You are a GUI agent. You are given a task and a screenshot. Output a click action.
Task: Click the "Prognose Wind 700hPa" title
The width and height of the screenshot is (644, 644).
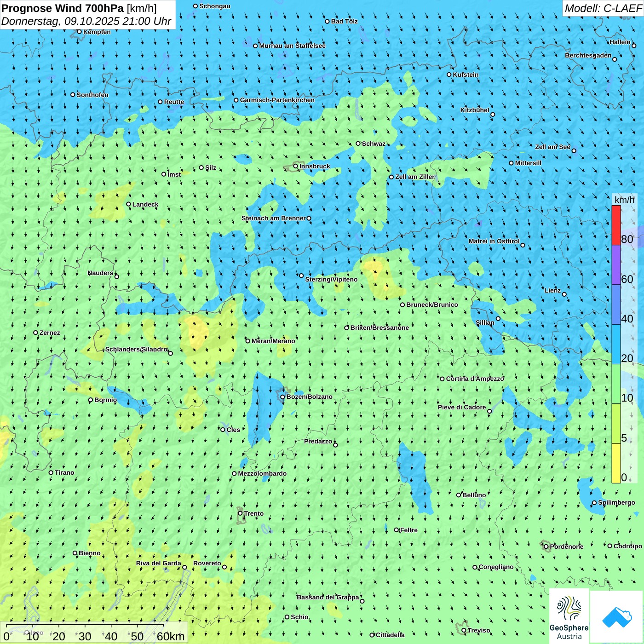click(63, 8)
